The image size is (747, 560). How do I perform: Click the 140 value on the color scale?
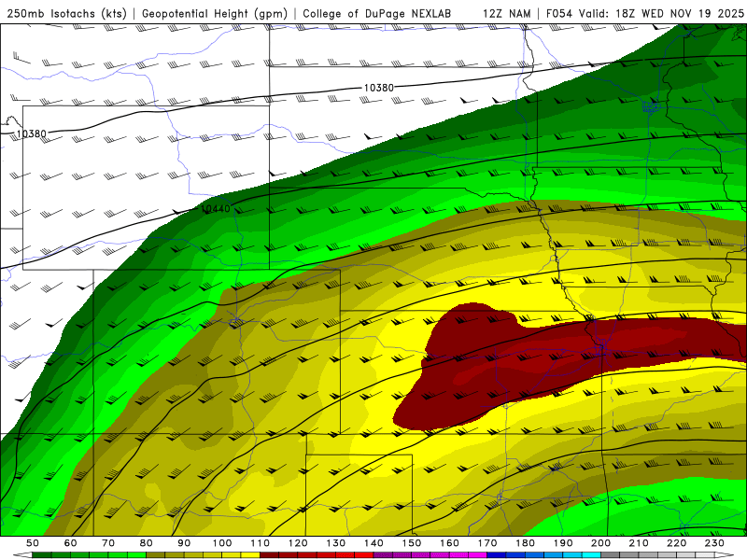(374, 543)
